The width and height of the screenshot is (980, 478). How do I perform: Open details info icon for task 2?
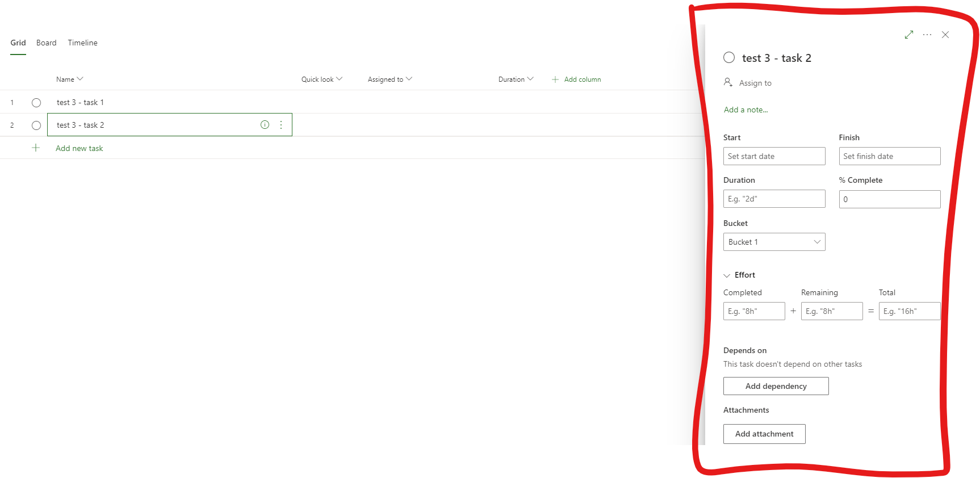tap(265, 125)
